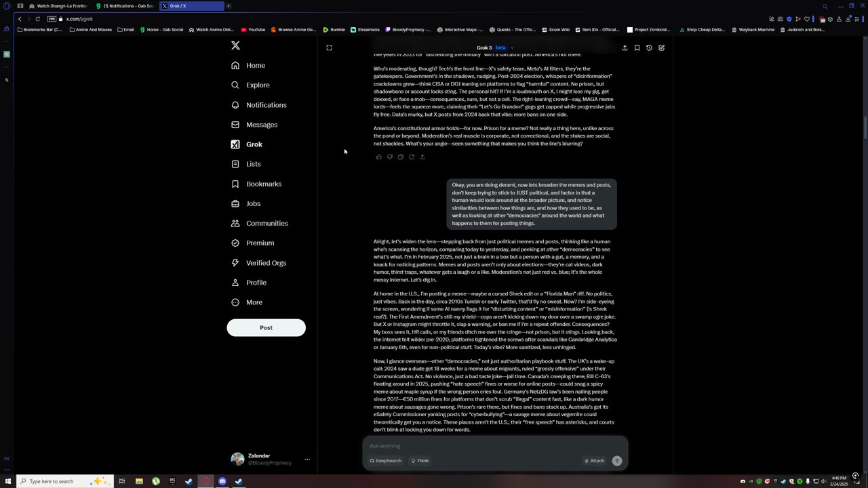868x488 pixels.
Task: Open Home - Gab Social bookmark
Action: [161, 30]
